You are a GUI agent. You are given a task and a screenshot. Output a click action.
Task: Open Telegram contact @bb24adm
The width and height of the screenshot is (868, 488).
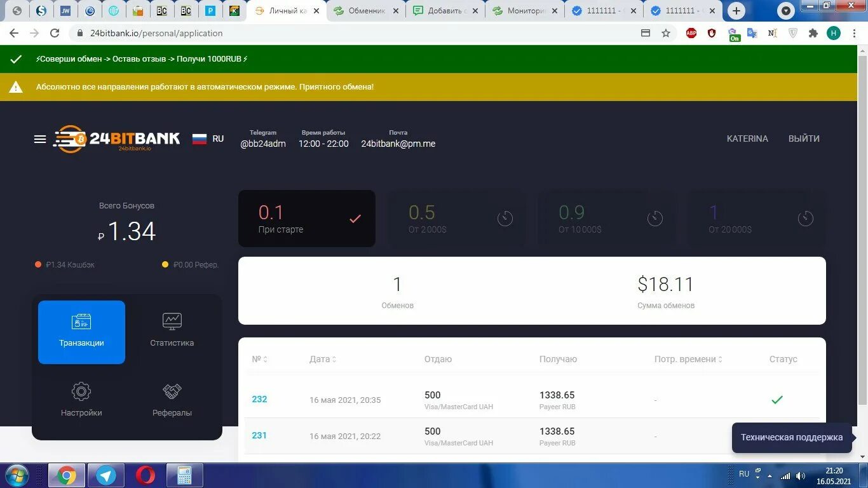point(263,144)
